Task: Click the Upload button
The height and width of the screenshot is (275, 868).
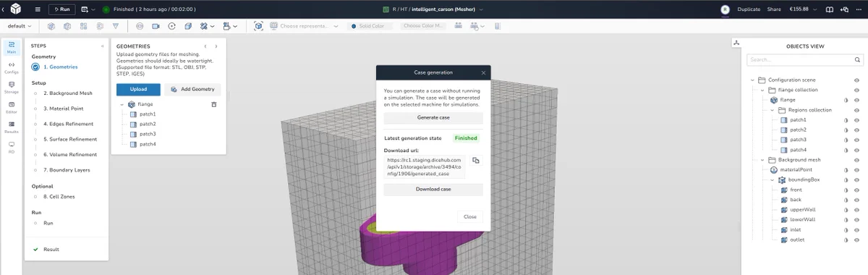Action: [x=138, y=89]
